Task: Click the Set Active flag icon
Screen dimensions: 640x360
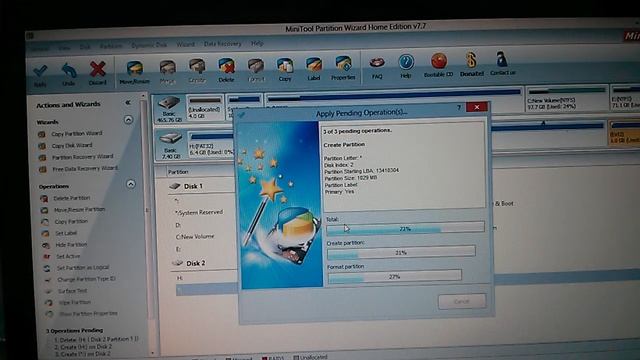Action: 47,257
